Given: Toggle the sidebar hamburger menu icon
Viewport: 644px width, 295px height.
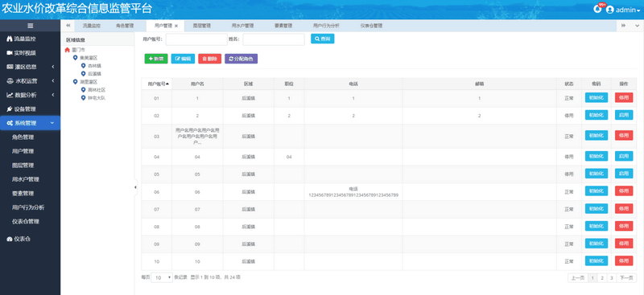Looking at the screenshot, I should tap(30, 26).
